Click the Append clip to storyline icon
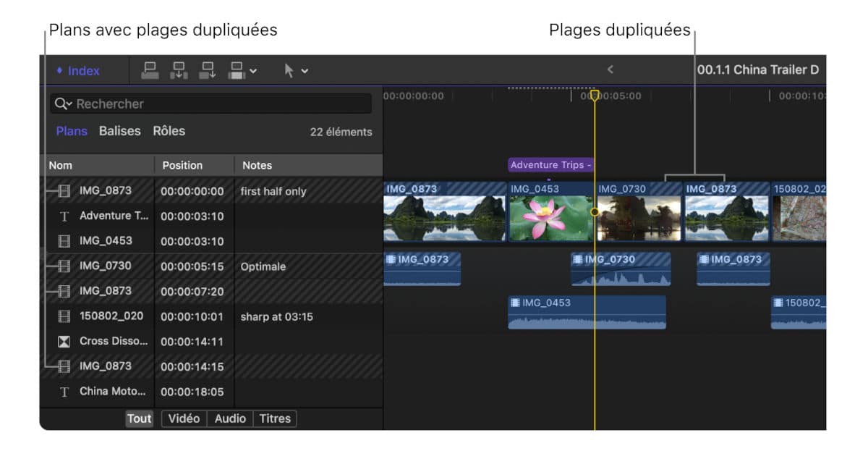Image resolution: width=868 pixels, height=451 pixels. point(208,70)
